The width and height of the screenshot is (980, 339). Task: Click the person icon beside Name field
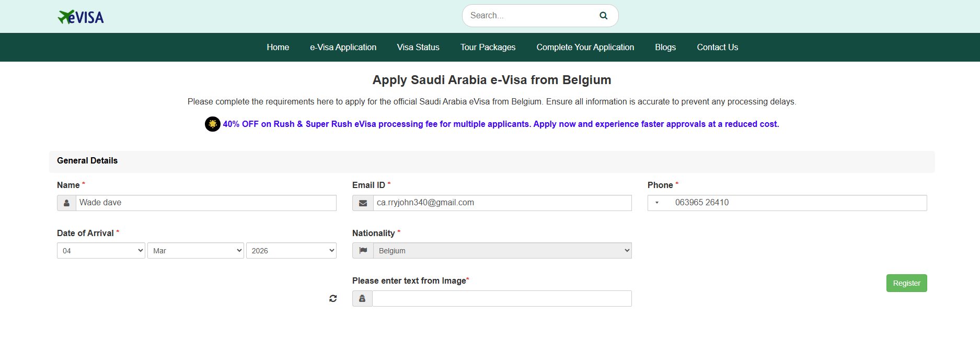click(66, 203)
